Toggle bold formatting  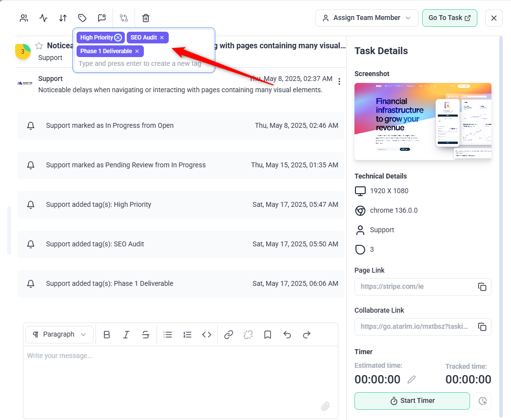(x=107, y=335)
